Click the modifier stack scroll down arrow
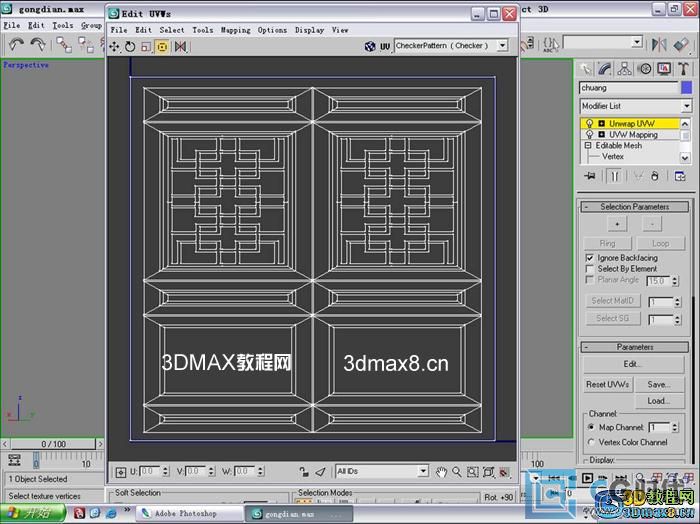This screenshot has width=700, height=524. pos(685,157)
